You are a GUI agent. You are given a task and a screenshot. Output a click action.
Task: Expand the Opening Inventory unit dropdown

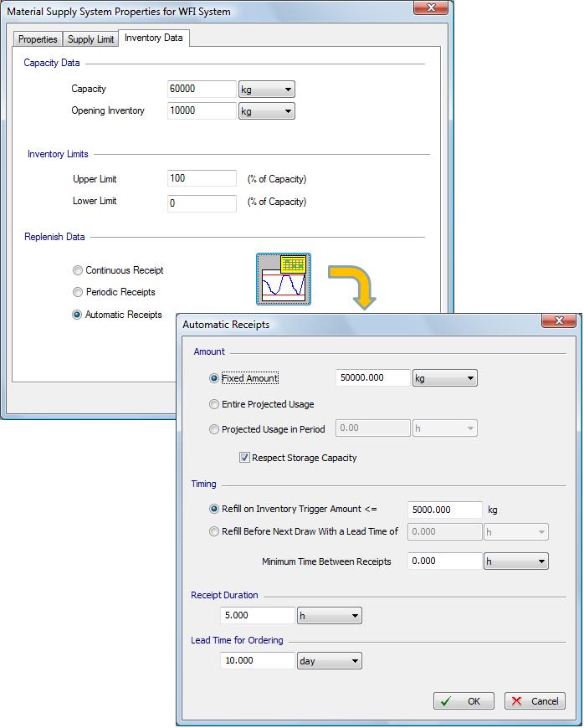pos(267,111)
